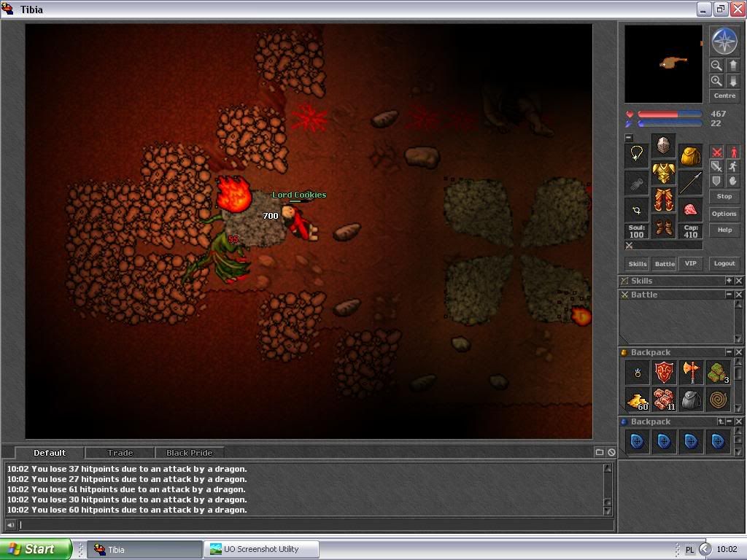747x560 pixels.
Task: Select the stack of 60 gold coins
Action: pos(637,400)
